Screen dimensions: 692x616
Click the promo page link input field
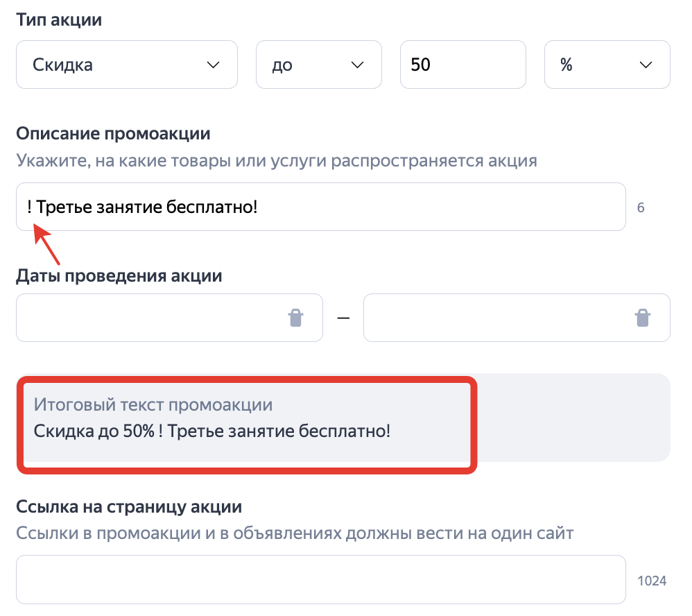(320, 579)
